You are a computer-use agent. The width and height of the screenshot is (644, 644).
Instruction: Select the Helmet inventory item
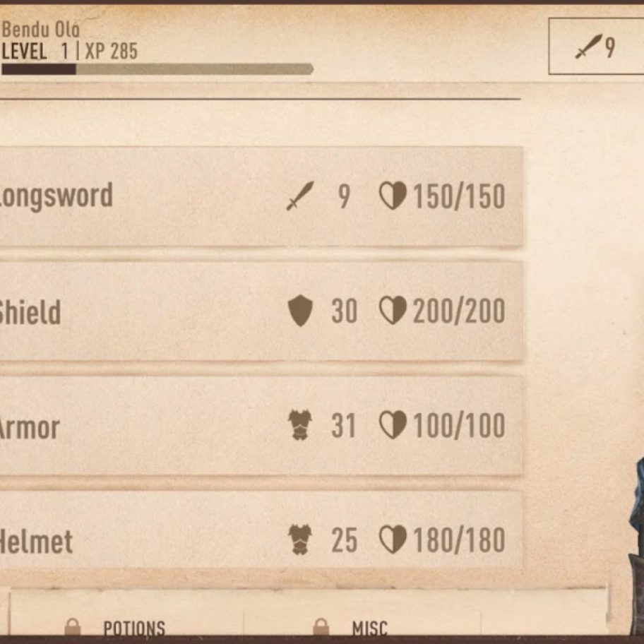(261, 530)
